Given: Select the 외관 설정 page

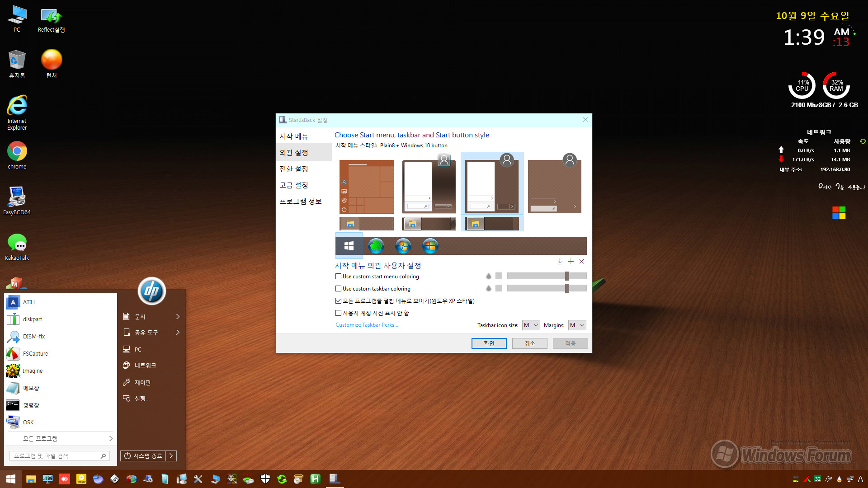Looking at the screenshot, I should pyautogui.click(x=304, y=153).
